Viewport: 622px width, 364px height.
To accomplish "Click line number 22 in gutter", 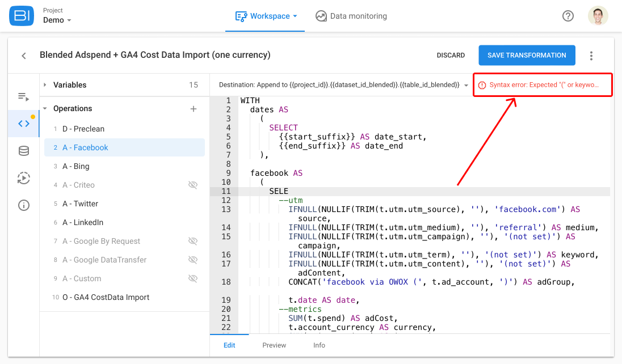I will click(x=226, y=327).
